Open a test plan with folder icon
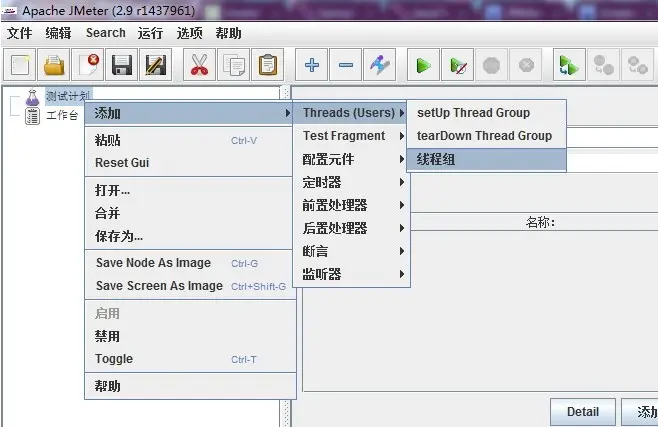Viewport: 658px width, 427px height. 54,65
